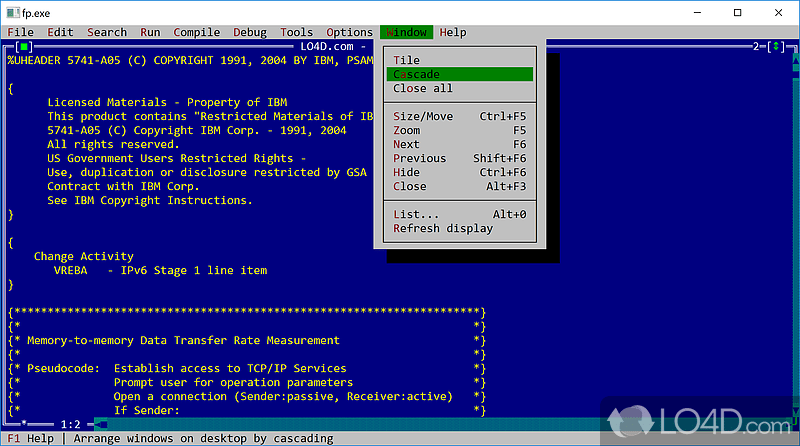Maximize the fp.exe window
Image resolution: width=800 pixels, height=446 pixels.
click(737, 13)
